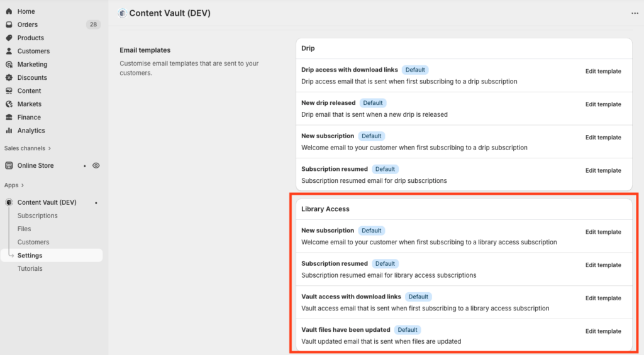Click the Drip section heading
Viewport: 644px width, 355px height.
coord(308,48)
